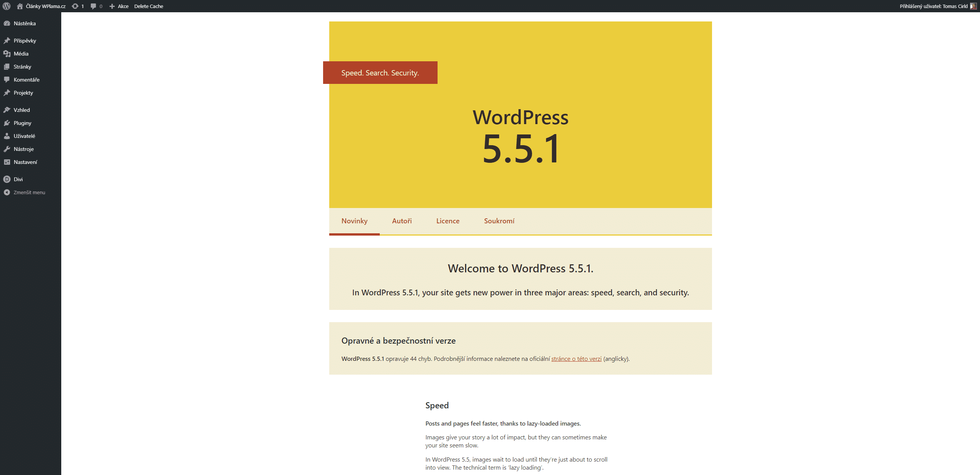Viewport: 980px width, 475px height.
Task: Click the WordPress logo icon in admin bar
Action: point(7,6)
